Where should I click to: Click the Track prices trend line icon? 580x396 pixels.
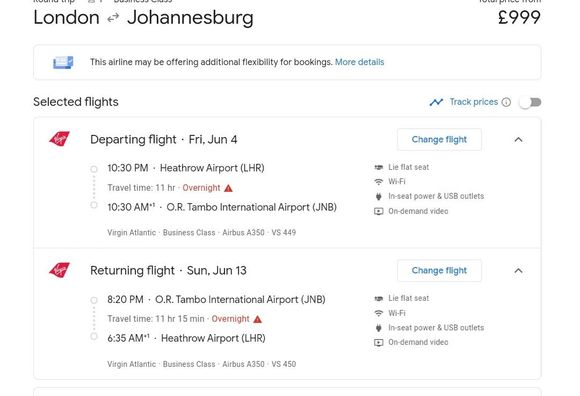(436, 102)
